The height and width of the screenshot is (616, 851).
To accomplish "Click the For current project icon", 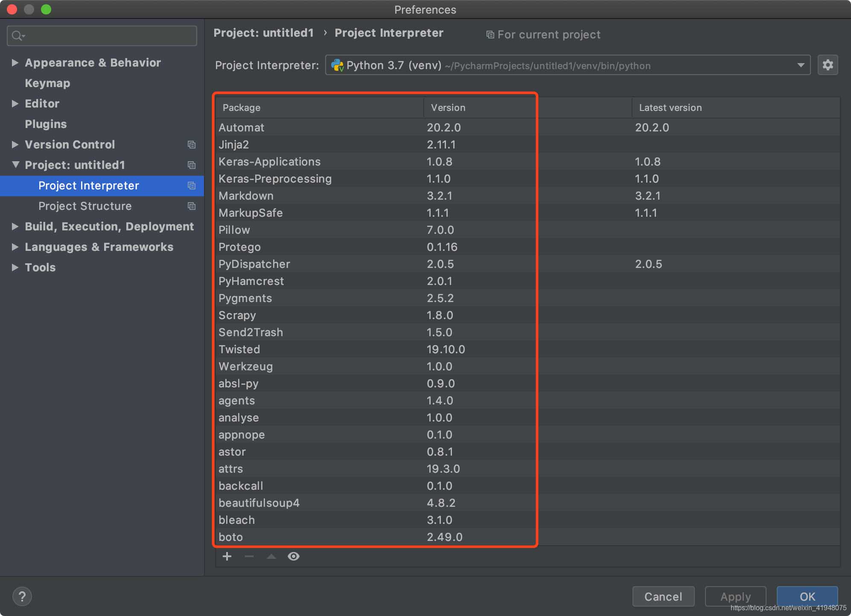I will (x=490, y=35).
